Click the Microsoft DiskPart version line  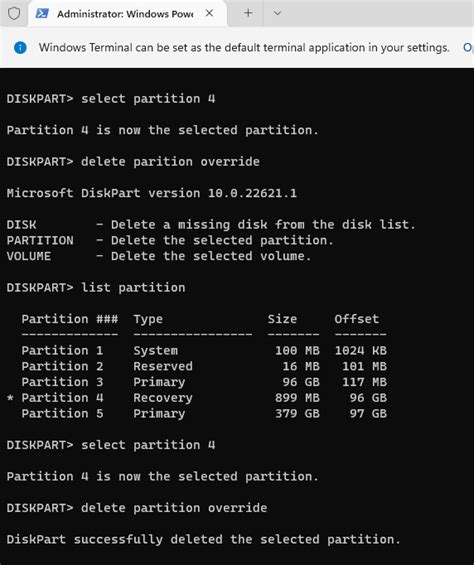(152, 193)
